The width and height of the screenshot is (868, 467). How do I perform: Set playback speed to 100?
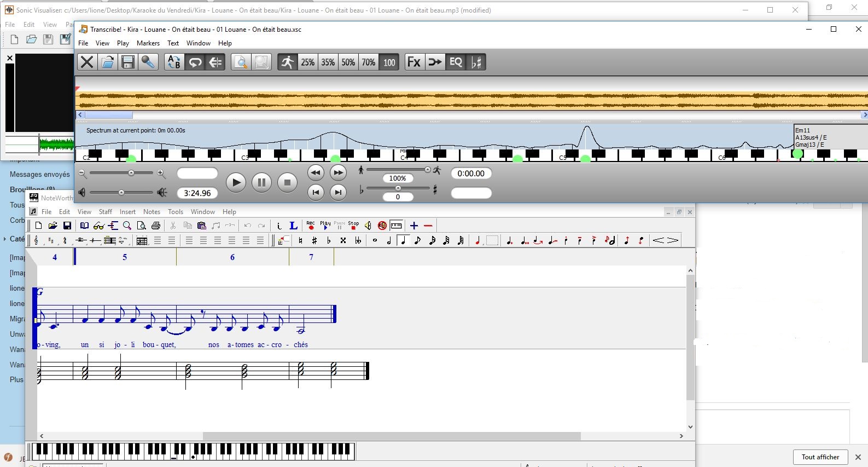coord(389,62)
